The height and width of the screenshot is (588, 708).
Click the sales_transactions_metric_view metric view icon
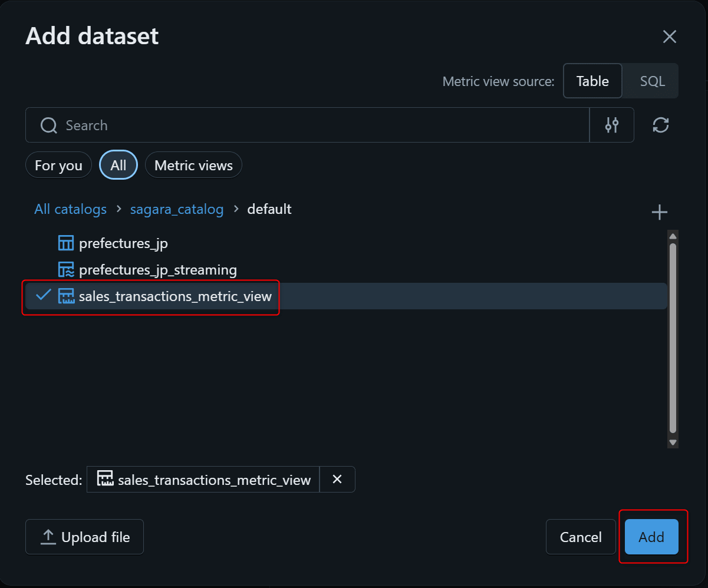click(x=66, y=296)
